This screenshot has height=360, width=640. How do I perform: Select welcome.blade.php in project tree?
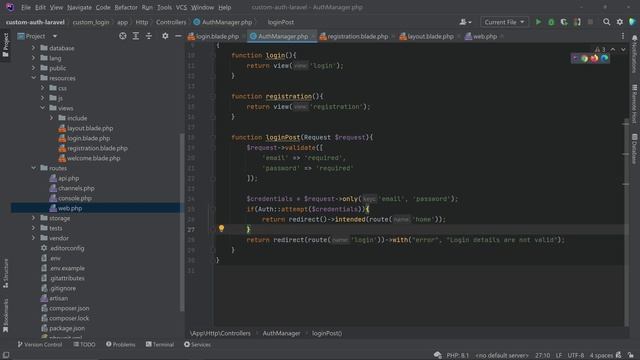click(93, 158)
